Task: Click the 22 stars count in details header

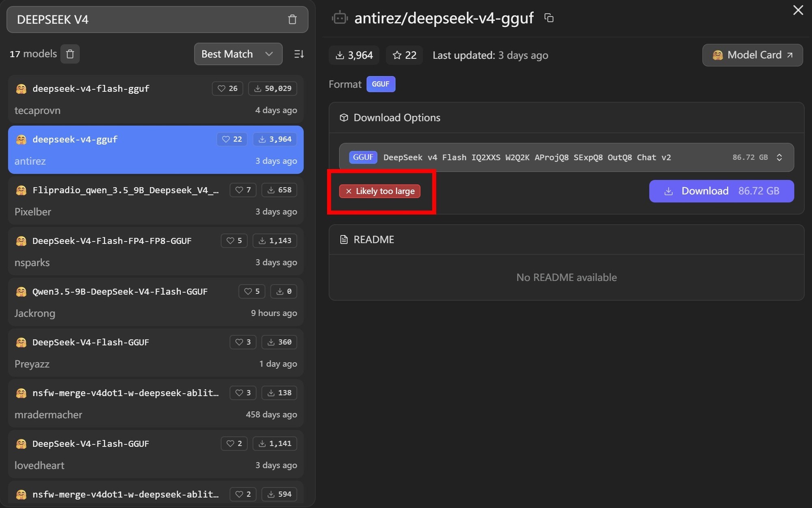Action: [404, 55]
